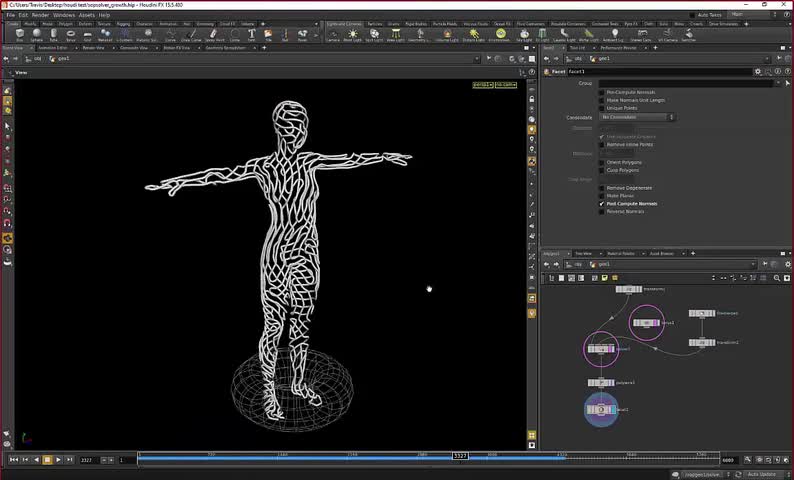The image size is (794, 480).
Task: Open the Consolidate dropdown
Action: click(637, 118)
